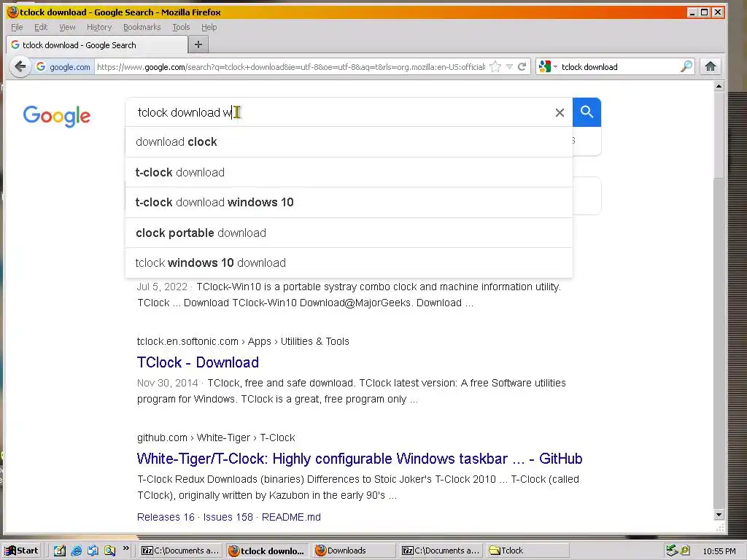Choose suggestion 't-clock download'
747x560 pixels.
[x=349, y=172]
